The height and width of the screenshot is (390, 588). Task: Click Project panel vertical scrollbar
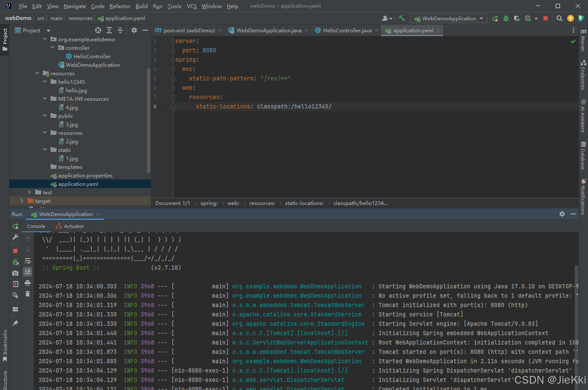(x=149, y=120)
